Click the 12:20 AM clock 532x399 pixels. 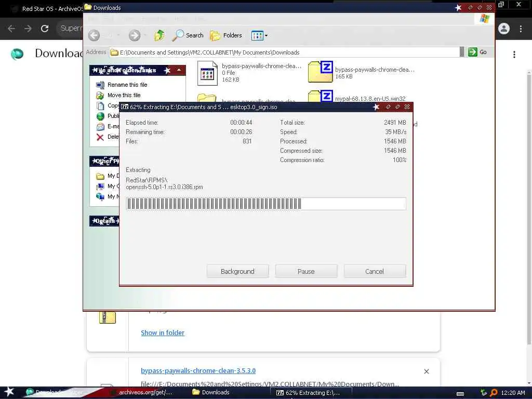point(513,393)
